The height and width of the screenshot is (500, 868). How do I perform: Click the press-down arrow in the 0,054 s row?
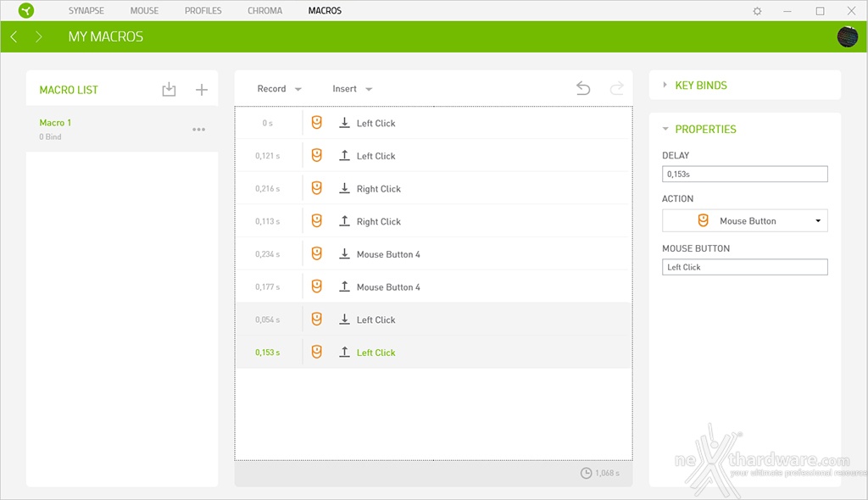tap(344, 319)
